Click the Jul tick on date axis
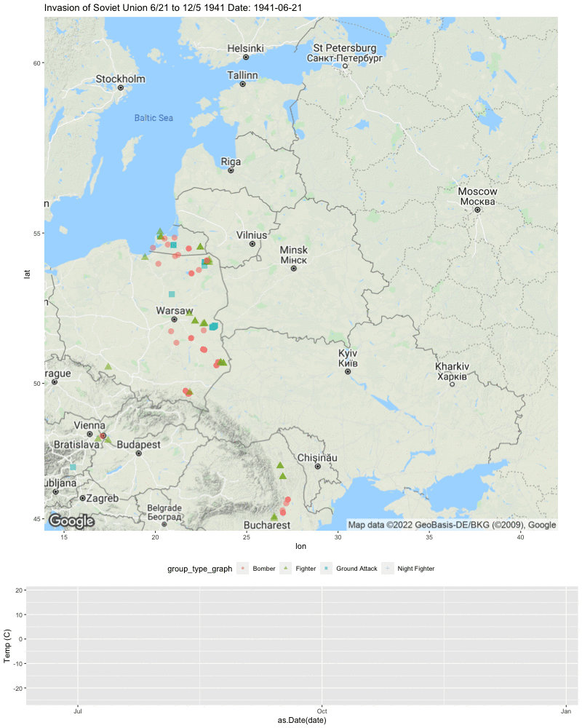The image size is (582, 728). (78, 711)
